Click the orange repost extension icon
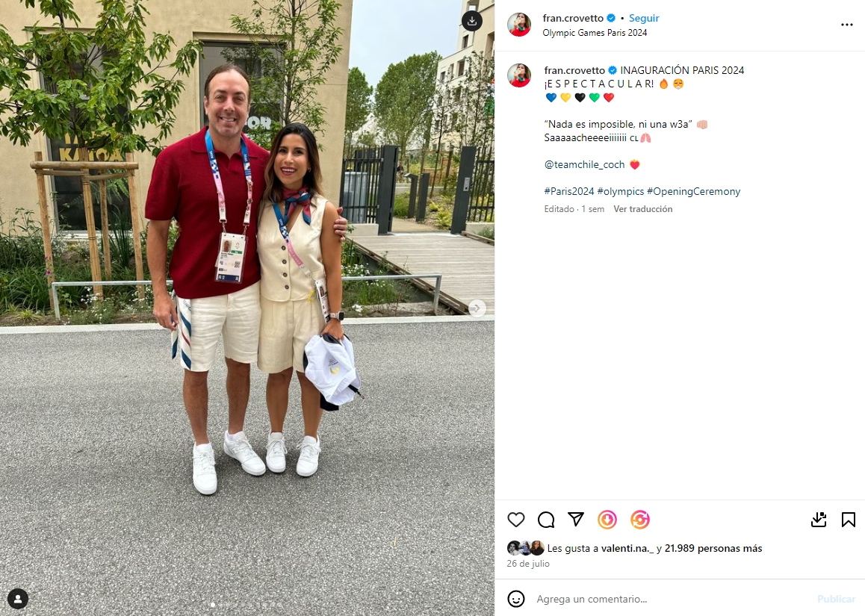 [640, 520]
